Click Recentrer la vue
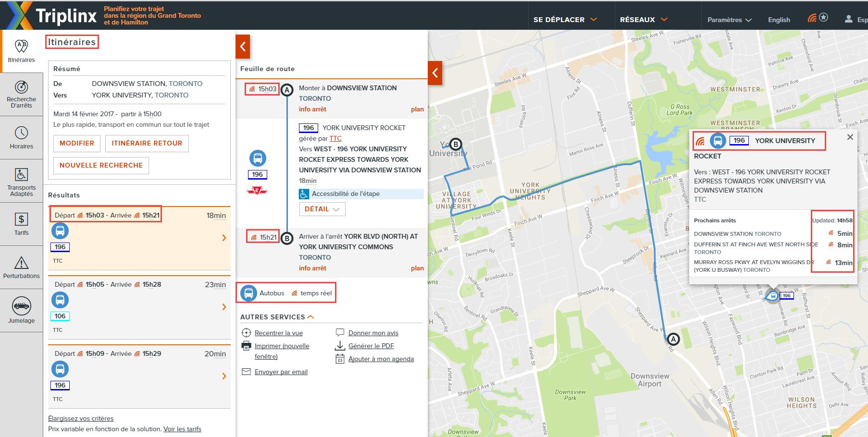Screen dimensions: 868x437 click(x=279, y=333)
